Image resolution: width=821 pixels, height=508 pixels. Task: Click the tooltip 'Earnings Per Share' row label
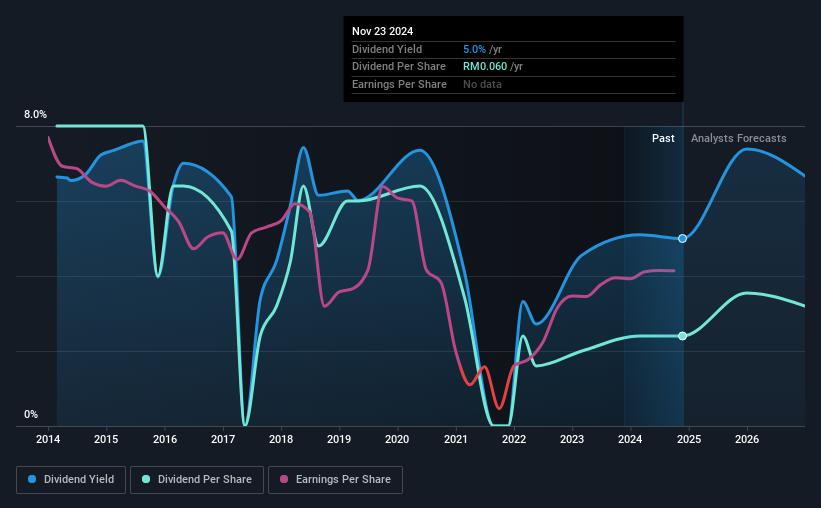[400, 84]
